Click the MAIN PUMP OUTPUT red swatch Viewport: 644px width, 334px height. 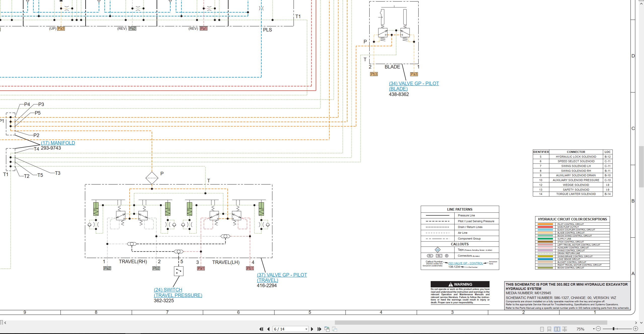(545, 227)
